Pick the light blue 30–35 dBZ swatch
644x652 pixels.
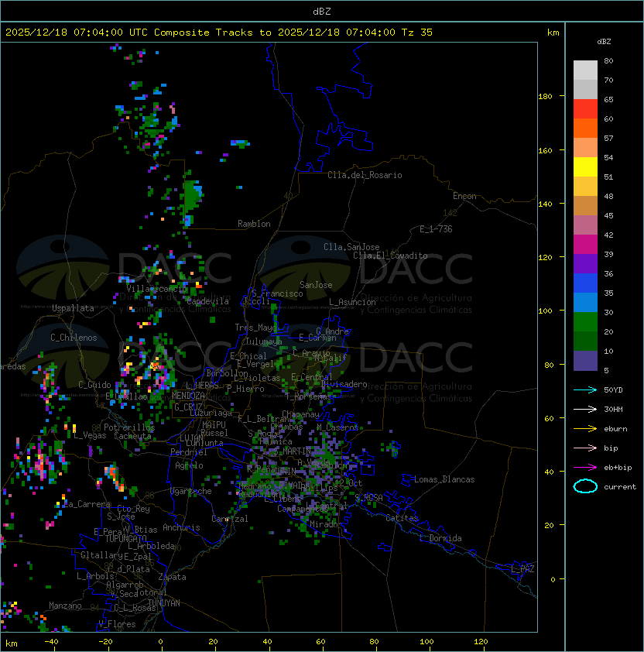[x=585, y=302]
